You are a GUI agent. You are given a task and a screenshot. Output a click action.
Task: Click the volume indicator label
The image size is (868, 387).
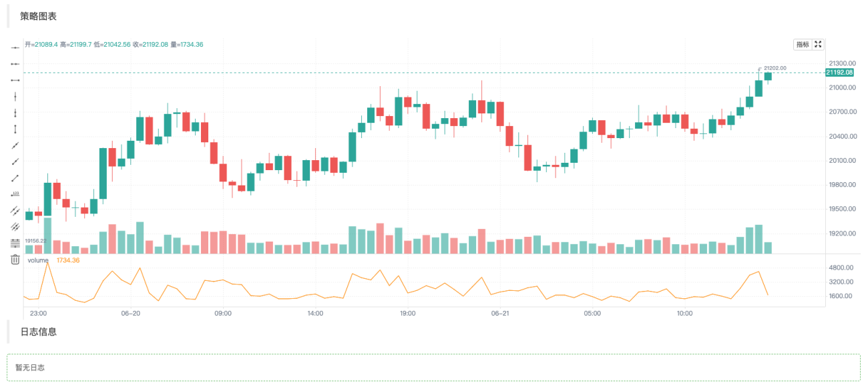(x=38, y=260)
